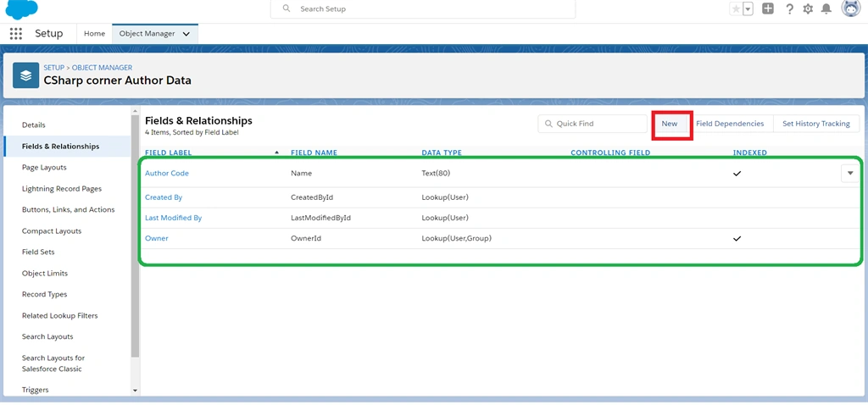Open Compact Layouts in the sidebar
868x405 pixels.
[x=52, y=230]
